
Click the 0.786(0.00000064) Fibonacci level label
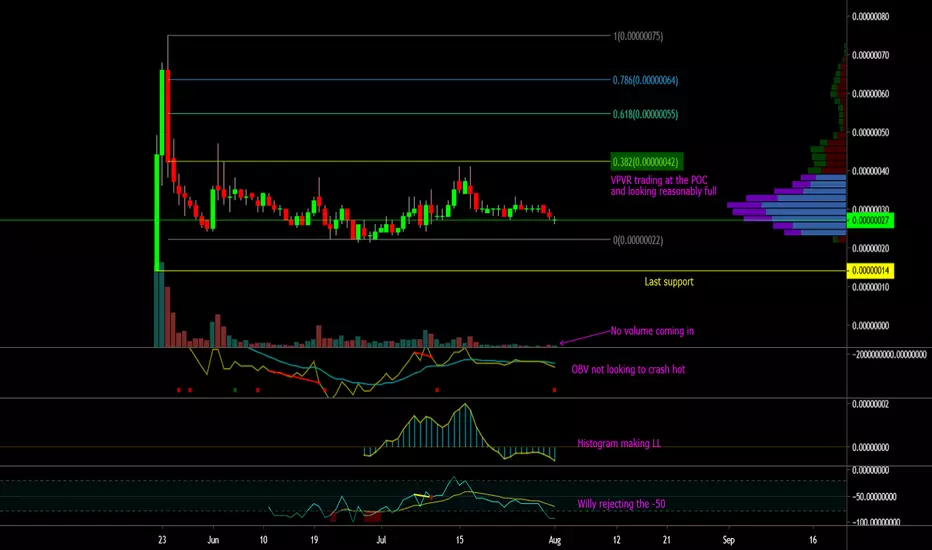pyautogui.click(x=645, y=80)
